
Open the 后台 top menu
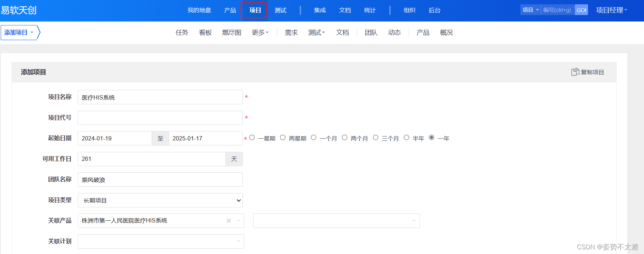435,10
